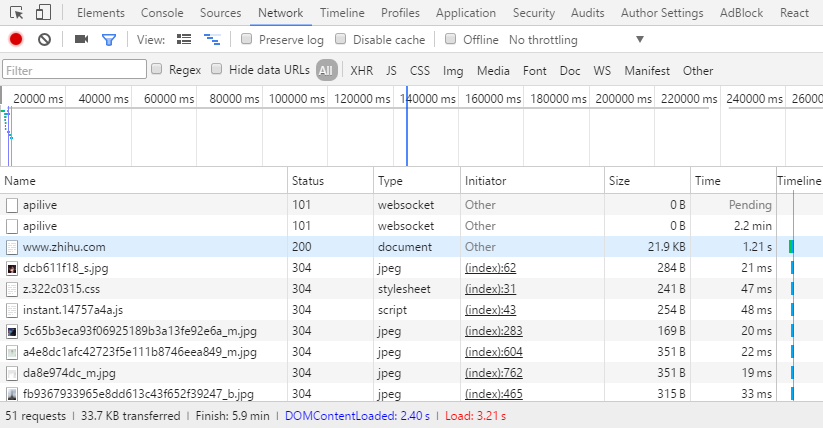Toggle device toolbar icon
Viewport: 823px width, 428px height.
click(x=44, y=13)
